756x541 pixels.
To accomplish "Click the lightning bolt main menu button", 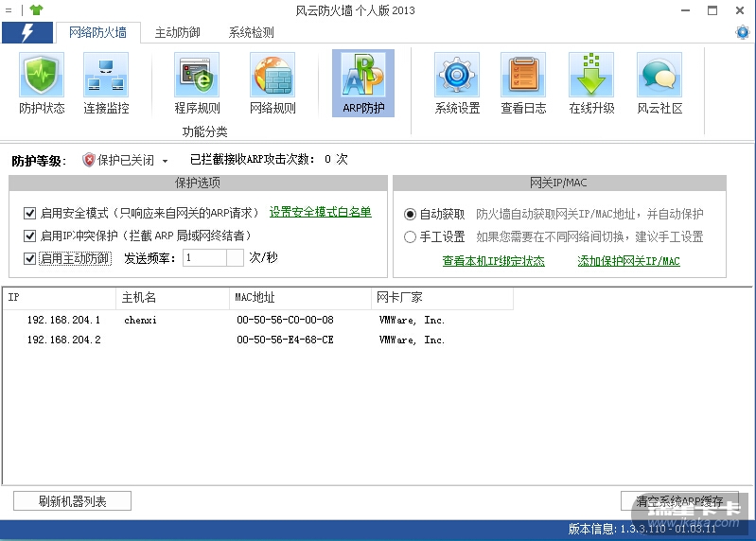I will (27, 32).
